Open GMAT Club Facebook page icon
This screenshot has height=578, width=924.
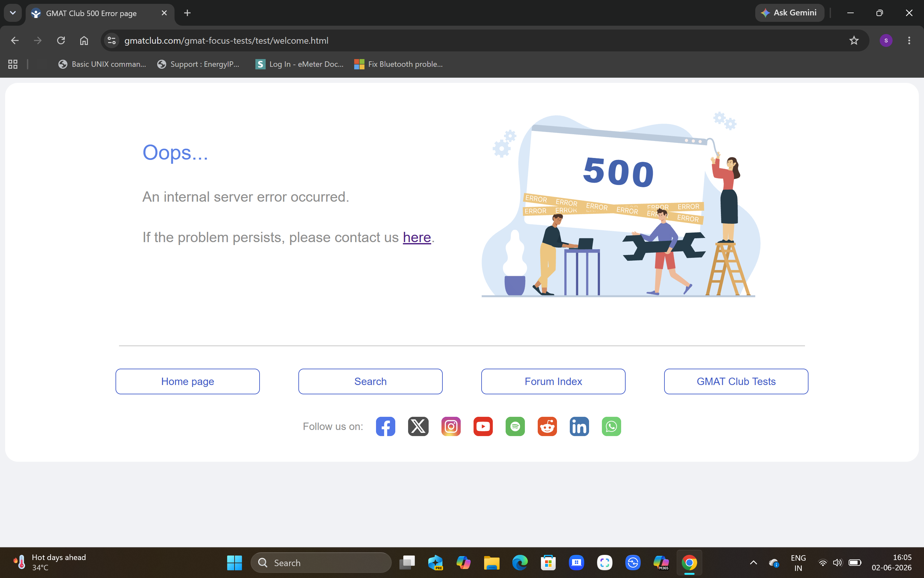point(385,426)
